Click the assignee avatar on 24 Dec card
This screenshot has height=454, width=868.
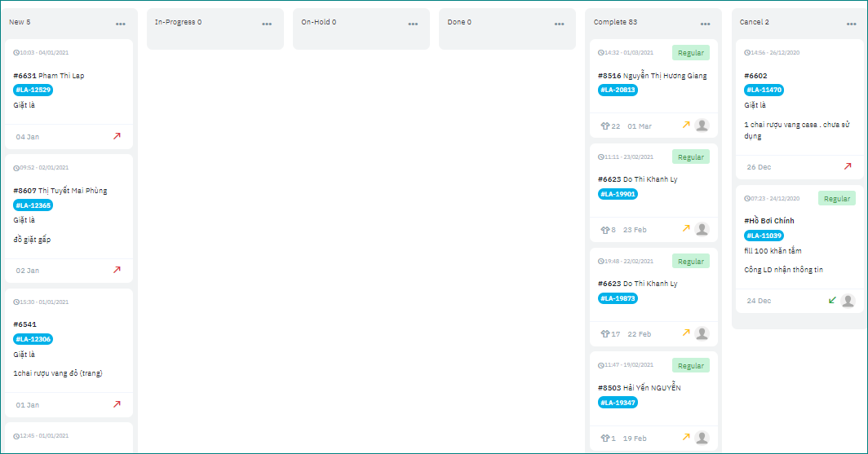tap(848, 301)
